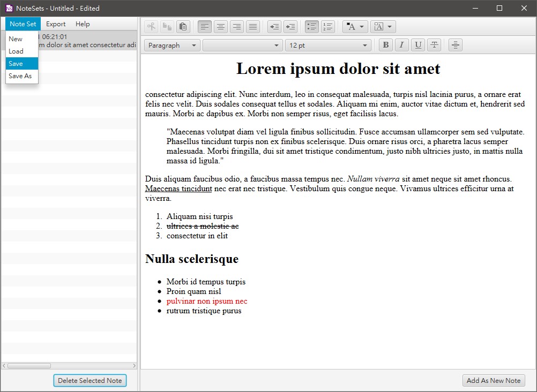Click the note list horizontal scrollbar
The image size is (537, 392).
tap(29, 366)
